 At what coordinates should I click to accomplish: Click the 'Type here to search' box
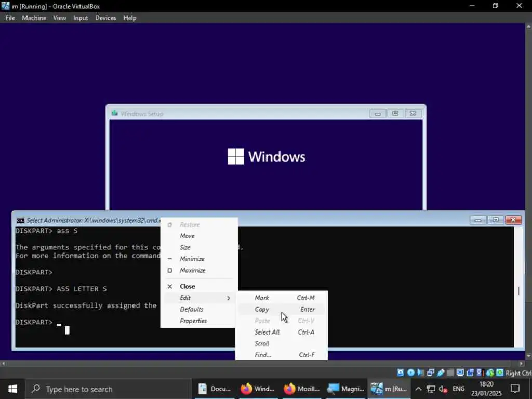(109, 389)
